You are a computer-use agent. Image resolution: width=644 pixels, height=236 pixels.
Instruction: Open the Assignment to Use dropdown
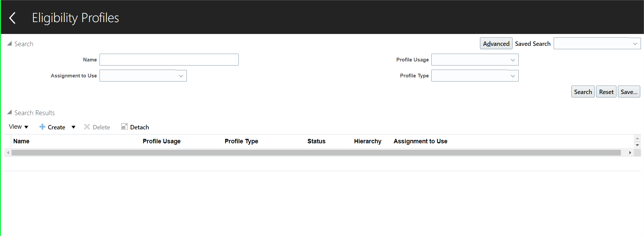coord(143,76)
